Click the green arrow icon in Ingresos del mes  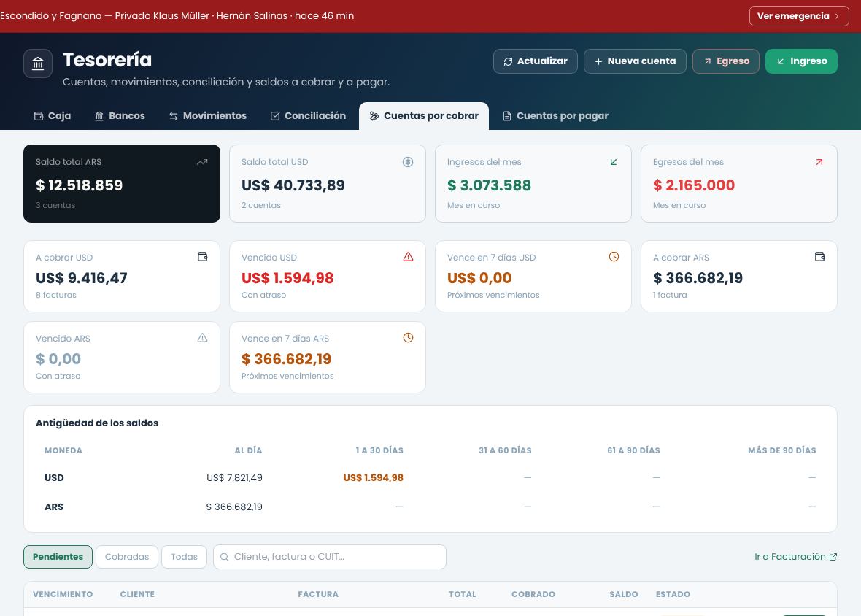(614, 162)
